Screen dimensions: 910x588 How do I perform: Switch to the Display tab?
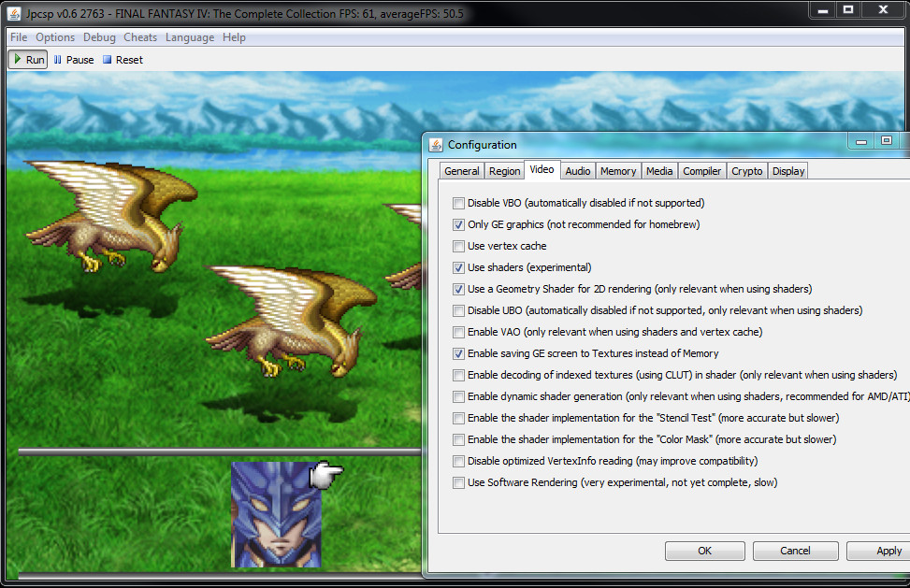coord(788,171)
